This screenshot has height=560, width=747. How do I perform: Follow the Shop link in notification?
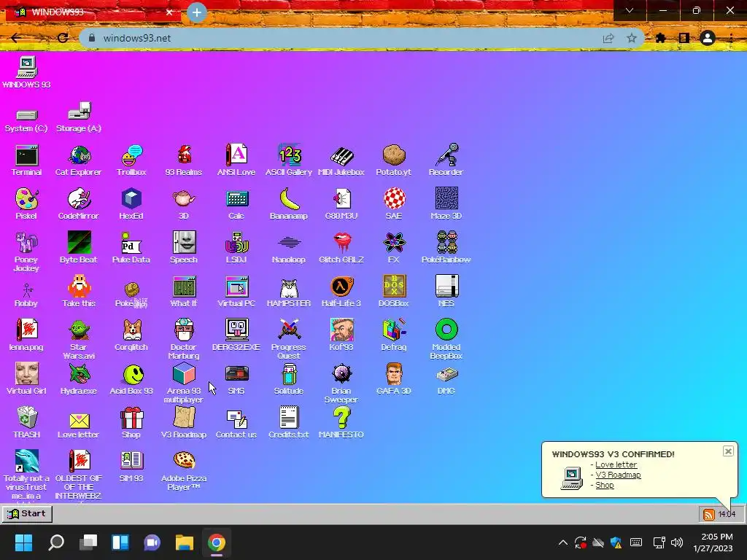(x=605, y=485)
